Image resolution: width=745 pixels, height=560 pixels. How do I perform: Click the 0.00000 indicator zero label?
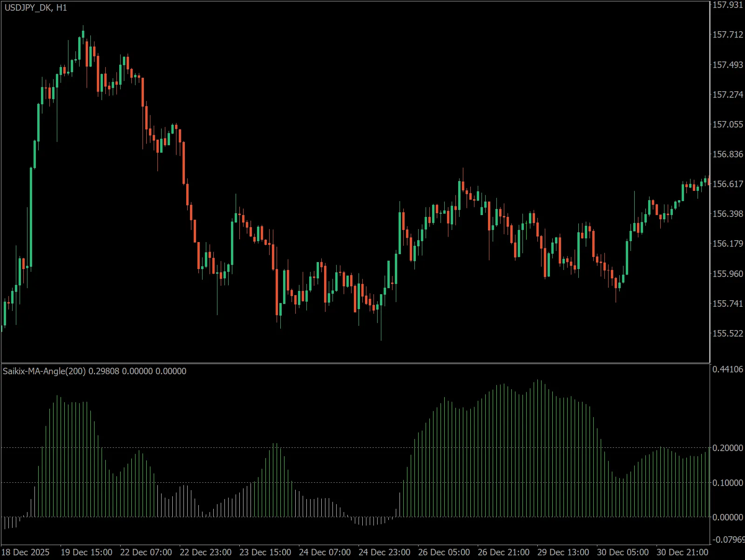(728, 517)
